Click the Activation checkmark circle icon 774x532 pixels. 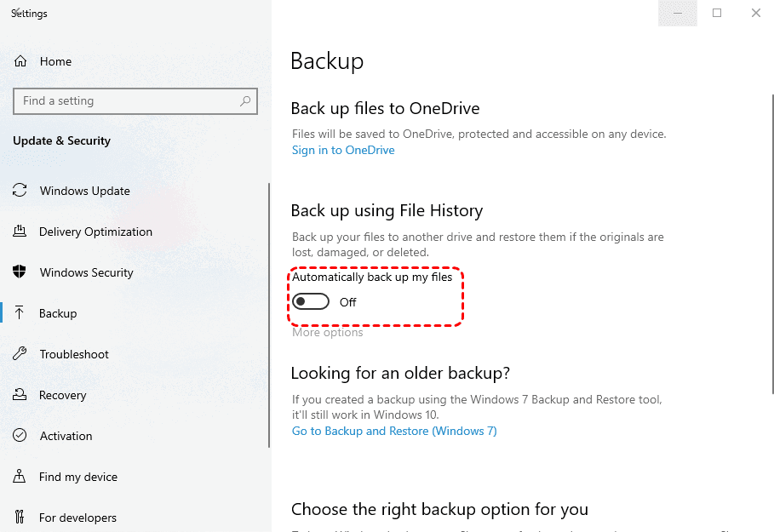(x=20, y=436)
